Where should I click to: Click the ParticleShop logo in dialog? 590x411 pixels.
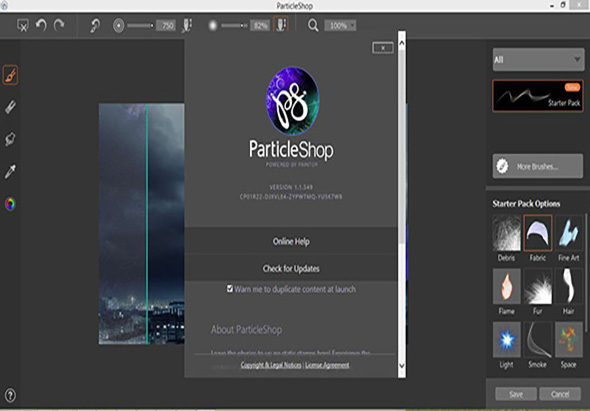click(x=292, y=100)
